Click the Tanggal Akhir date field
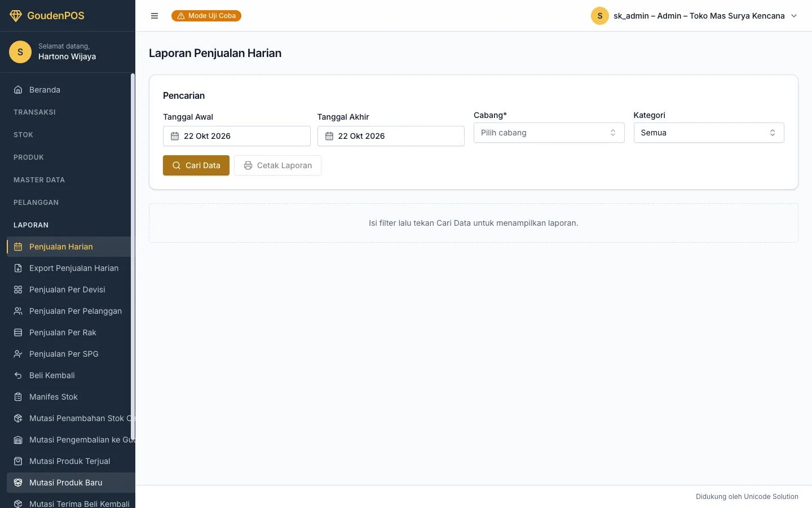812x508 pixels. (x=391, y=136)
